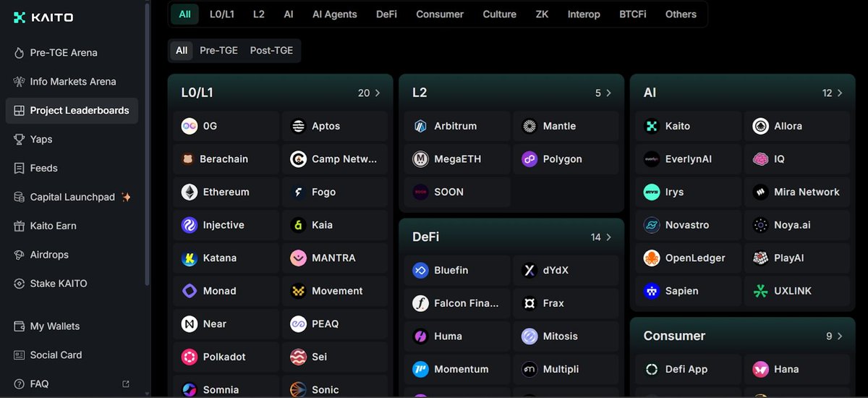Open Stake KAITO page
Screen dimensions: 868x398
pos(72,284)
